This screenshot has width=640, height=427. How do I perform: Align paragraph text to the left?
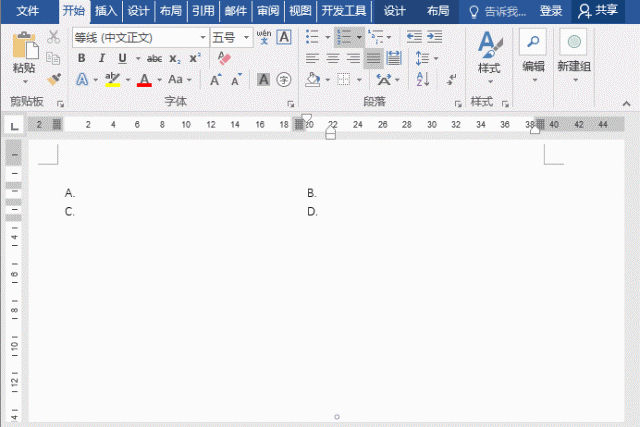click(312, 58)
